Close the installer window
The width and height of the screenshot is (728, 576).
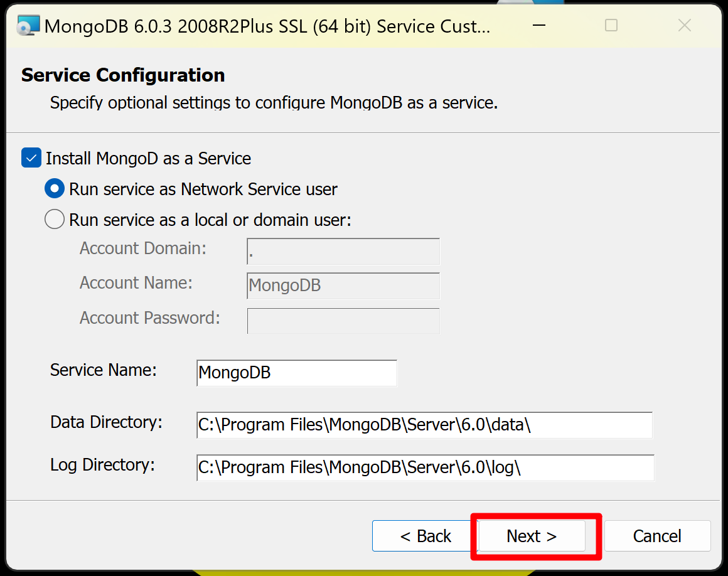click(x=684, y=25)
